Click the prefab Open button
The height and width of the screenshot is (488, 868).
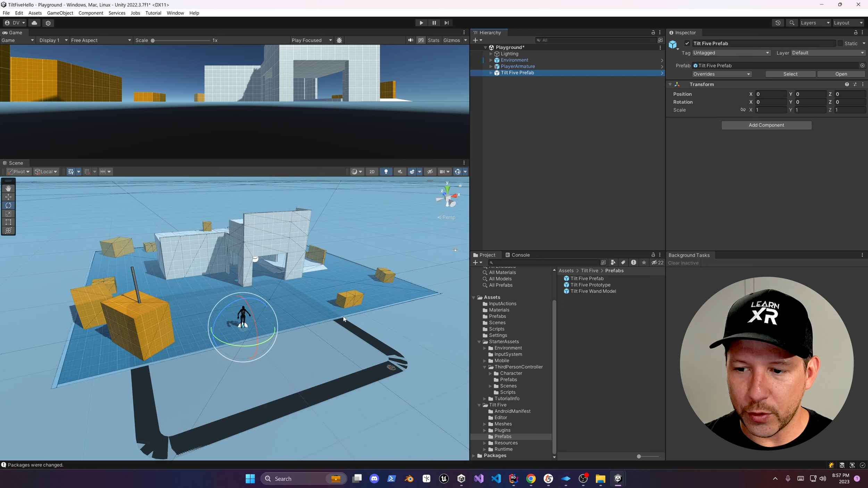pyautogui.click(x=841, y=74)
